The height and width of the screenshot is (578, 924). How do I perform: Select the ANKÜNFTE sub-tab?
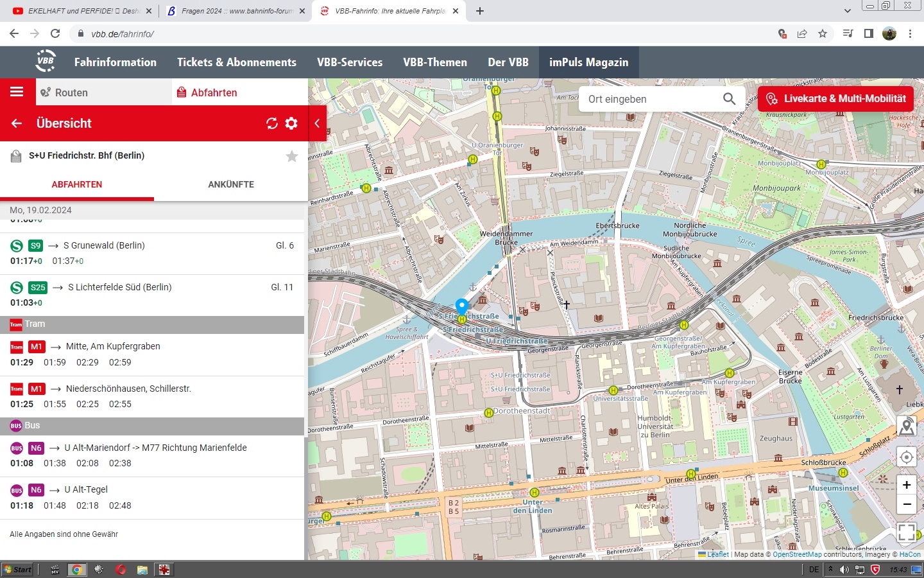tap(231, 184)
